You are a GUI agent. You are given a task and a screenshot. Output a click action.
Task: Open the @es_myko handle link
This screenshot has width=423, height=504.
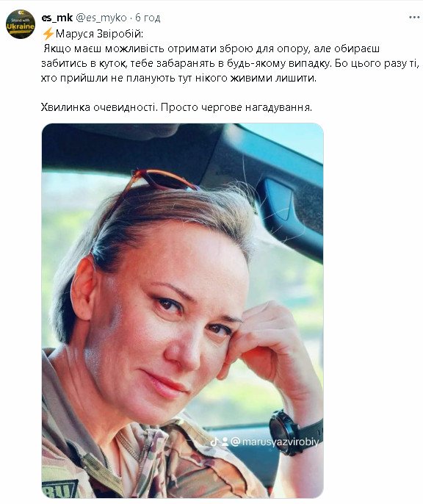tap(101, 18)
